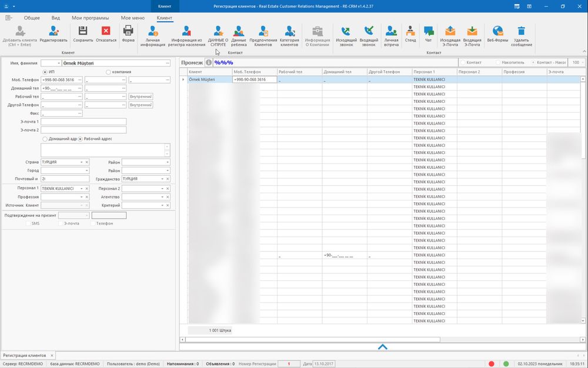This screenshot has width=588, height=368.
Task: Open the Город city dropdown
Action: pyautogui.click(x=86, y=170)
